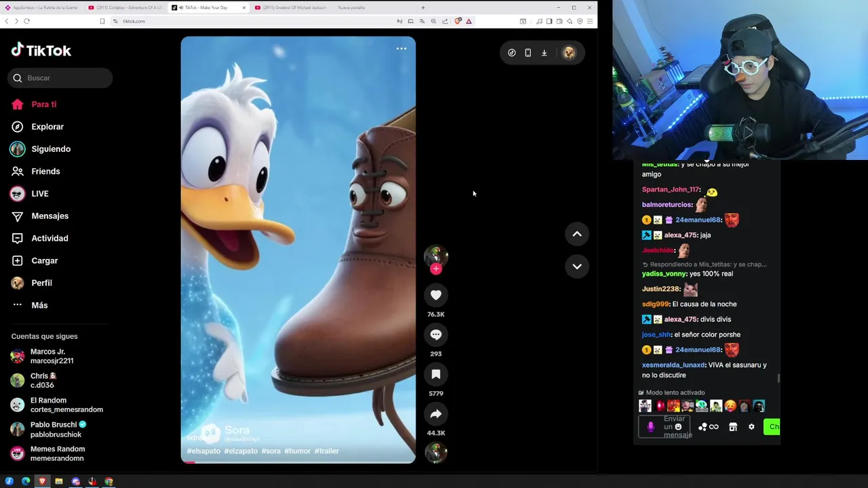This screenshot has height=488, width=868.
Task: Click the video progress bar
Action: [298, 462]
